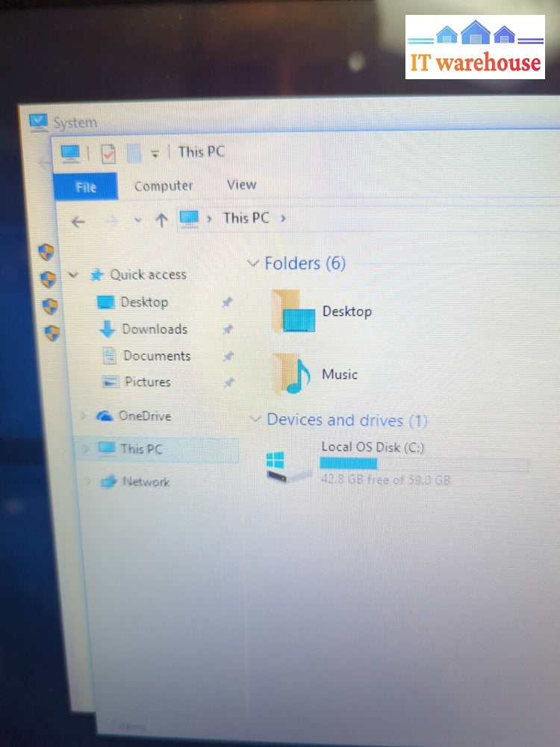Screen dimensions: 560x747
Task: Click the Back arrow navigation button
Action: [x=78, y=220]
